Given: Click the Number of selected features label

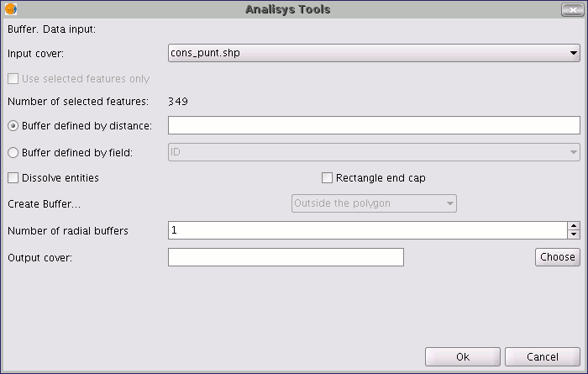Looking at the screenshot, I should 78,102.
